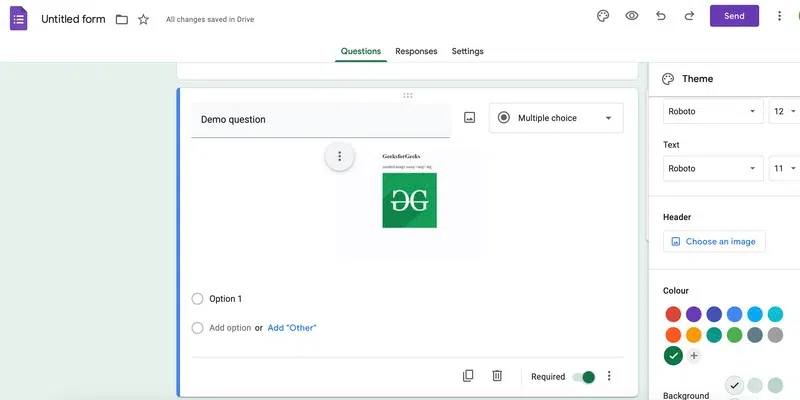
Task: Open image options three-dot button
Action: [339, 156]
